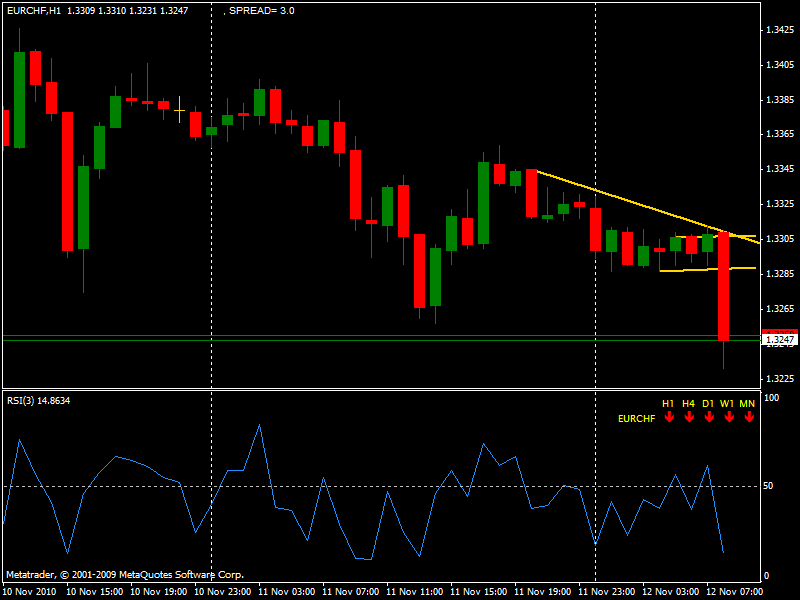Click the SPREAD= 3.0 label

262,11
